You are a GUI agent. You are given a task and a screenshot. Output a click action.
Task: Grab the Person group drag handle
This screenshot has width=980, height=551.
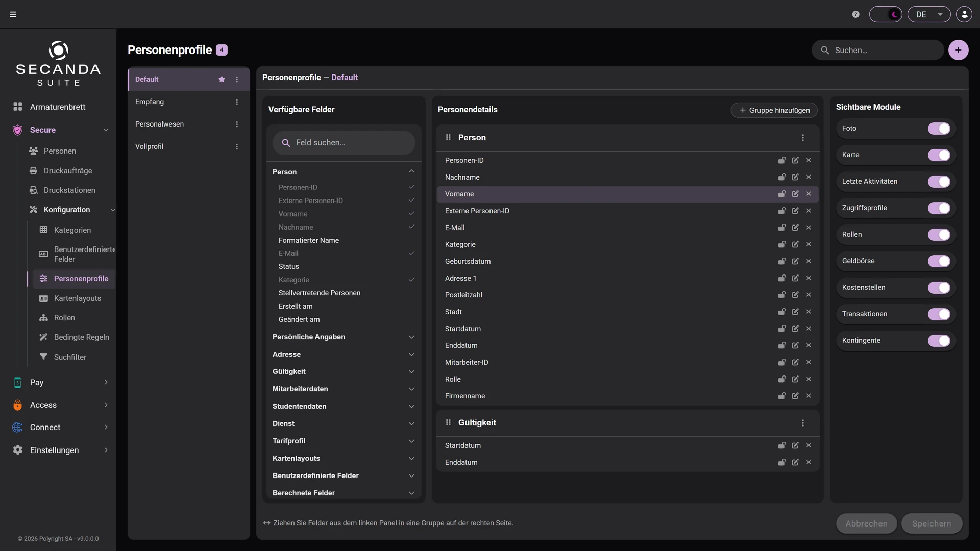point(448,137)
